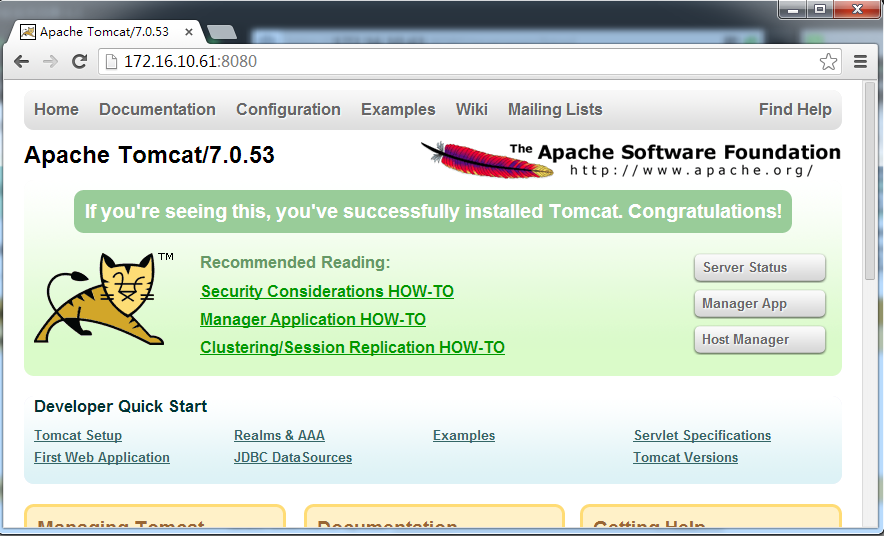The width and height of the screenshot is (884, 536).
Task: Open Examples link under Developer Quick Start
Action: click(464, 436)
